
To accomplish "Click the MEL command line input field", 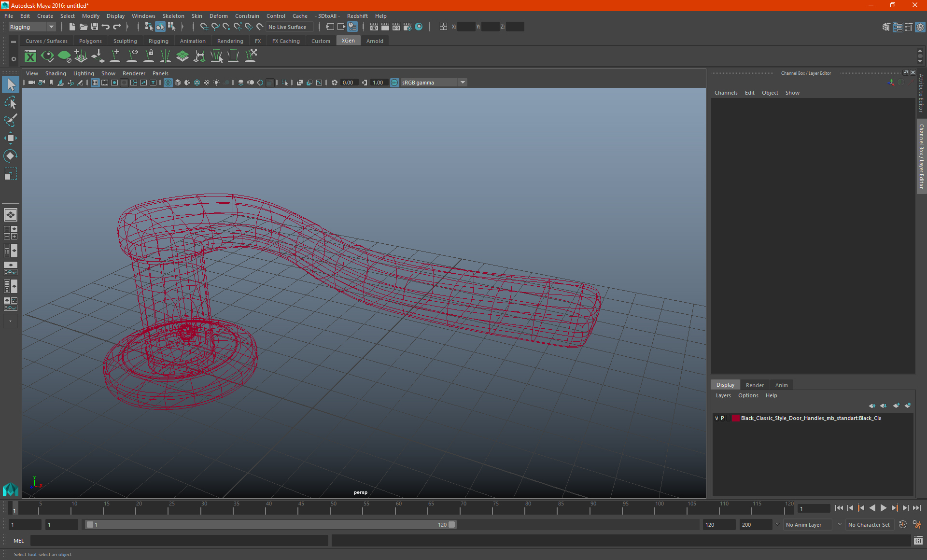I will click(x=180, y=540).
